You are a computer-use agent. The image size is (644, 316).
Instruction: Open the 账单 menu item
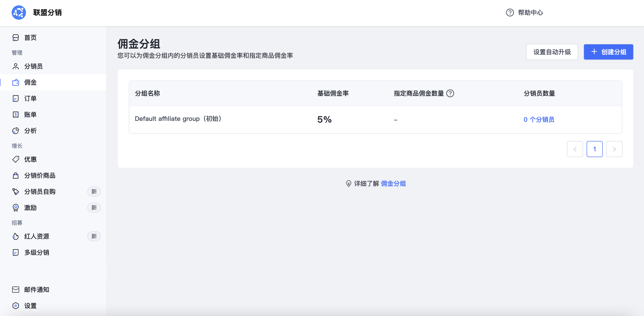click(30, 115)
